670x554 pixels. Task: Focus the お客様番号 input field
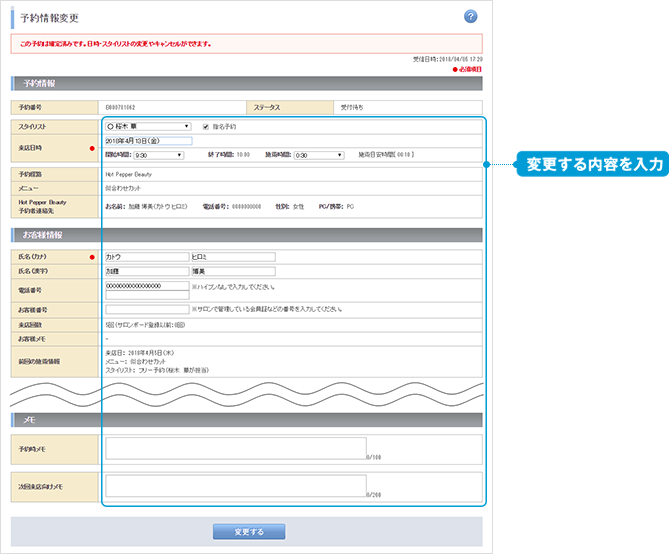coord(146,310)
